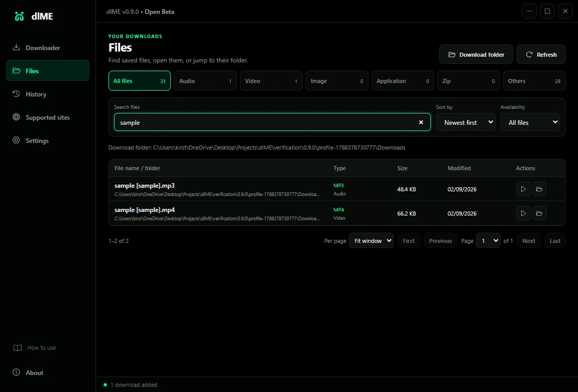Click the File name / folder column header
The height and width of the screenshot is (392, 578).
137,168
